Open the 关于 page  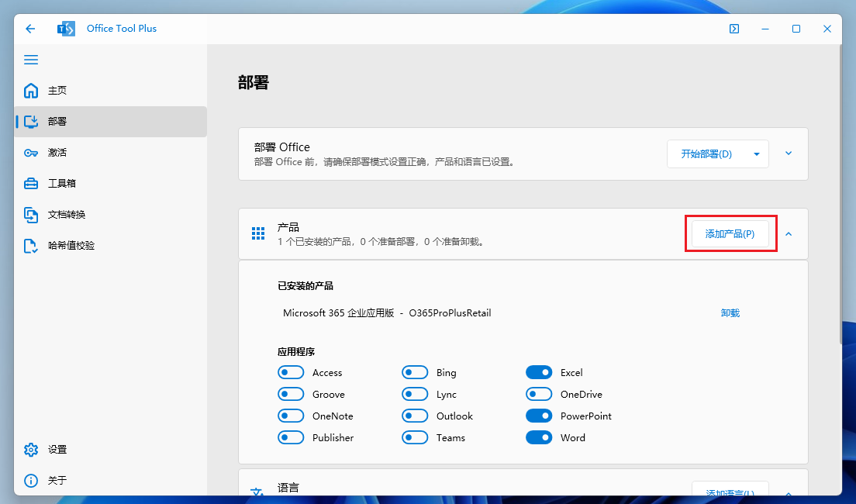click(x=111, y=481)
